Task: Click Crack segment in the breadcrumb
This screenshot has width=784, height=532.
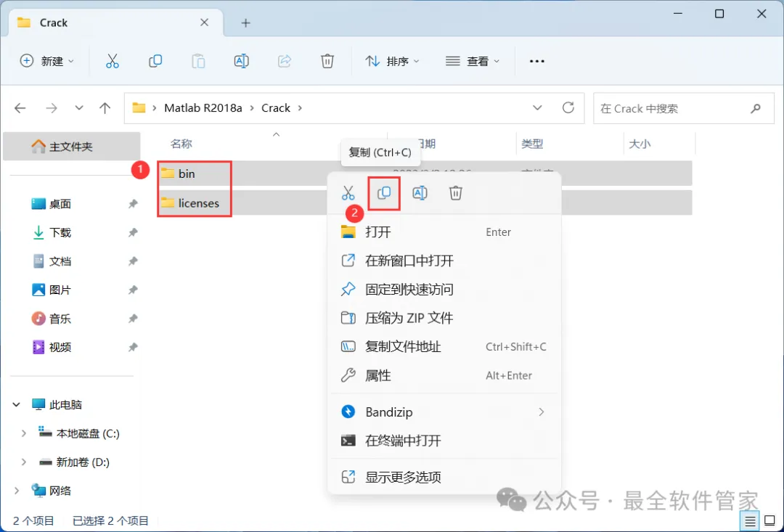Action: [276, 108]
